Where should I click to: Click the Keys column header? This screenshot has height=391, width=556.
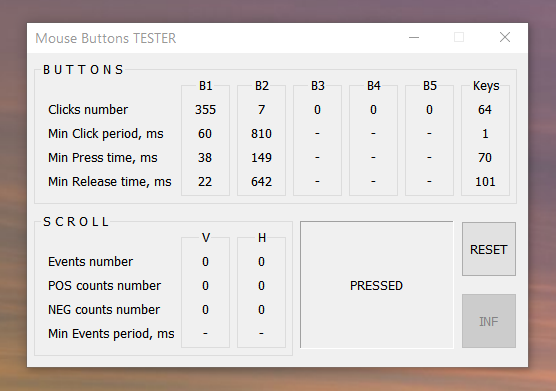click(x=486, y=86)
